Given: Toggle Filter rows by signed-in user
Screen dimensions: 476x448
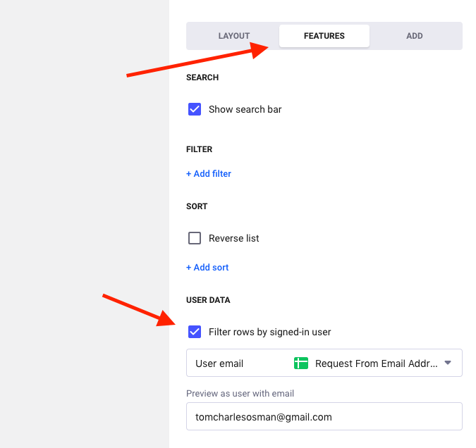Looking at the screenshot, I should point(195,332).
